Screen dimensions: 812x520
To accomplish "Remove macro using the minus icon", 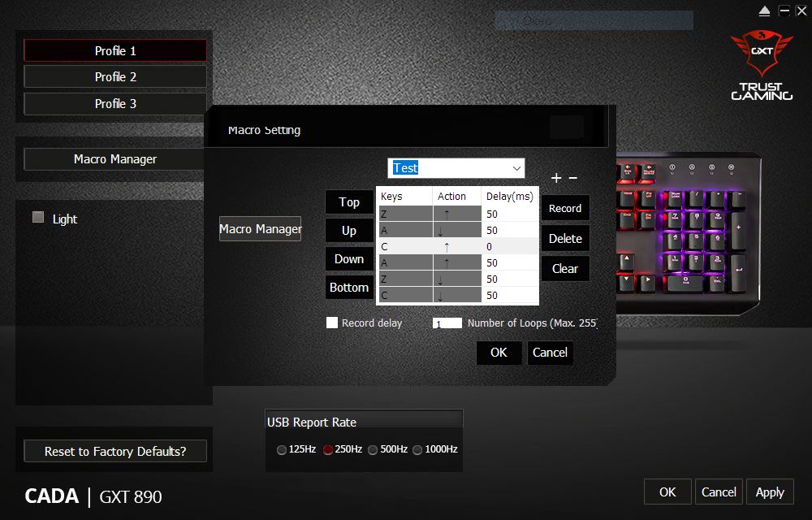I will coord(572,178).
